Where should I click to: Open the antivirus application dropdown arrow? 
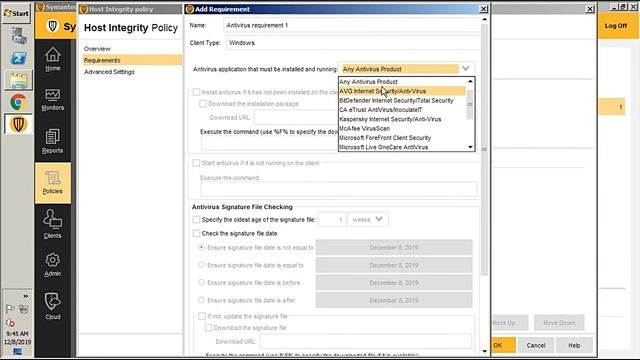pyautogui.click(x=466, y=69)
